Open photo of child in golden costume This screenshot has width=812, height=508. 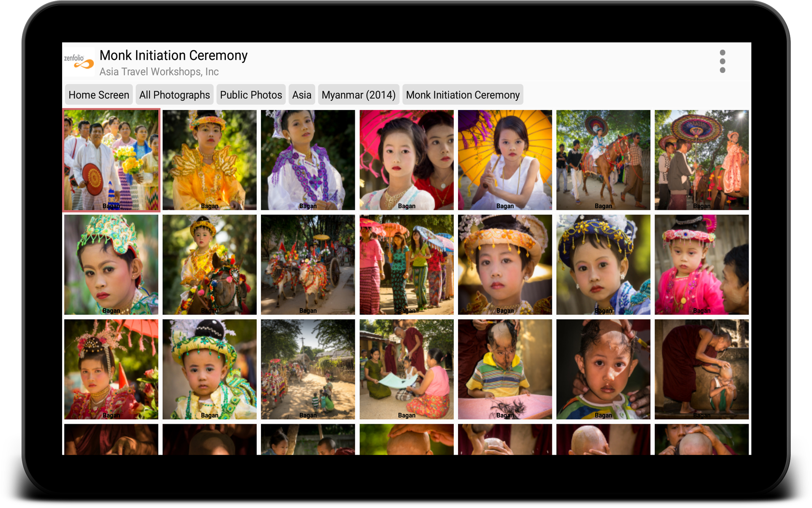[x=209, y=160]
